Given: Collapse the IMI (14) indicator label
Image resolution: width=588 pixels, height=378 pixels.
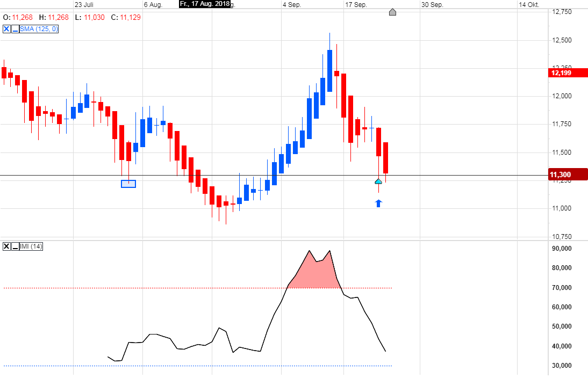Looking at the screenshot, I should tap(15, 247).
